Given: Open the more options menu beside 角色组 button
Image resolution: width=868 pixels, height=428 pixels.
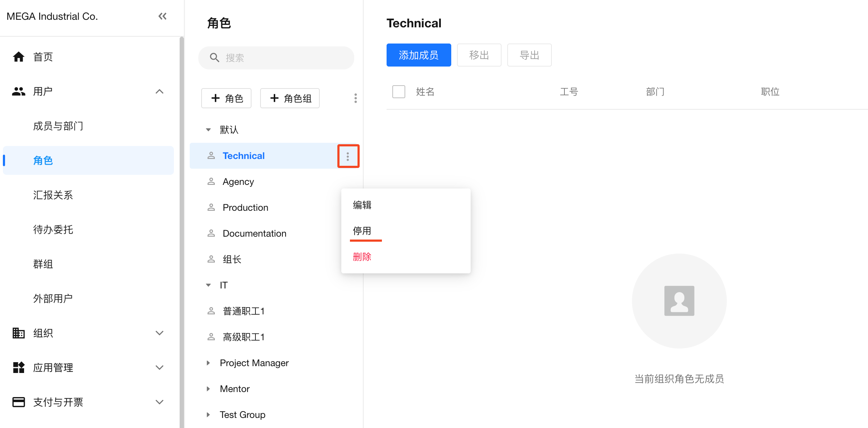Looking at the screenshot, I should [x=355, y=98].
